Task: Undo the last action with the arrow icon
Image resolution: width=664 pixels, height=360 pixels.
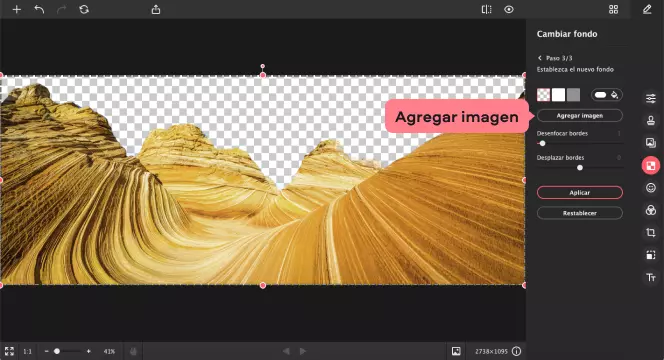Action: tap(39, 9)
